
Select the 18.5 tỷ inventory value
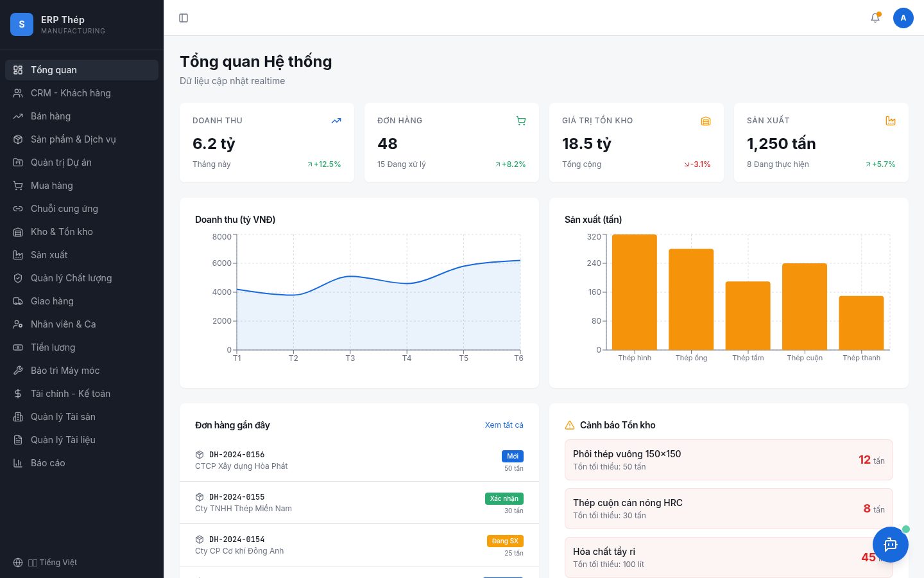point(586,144)
